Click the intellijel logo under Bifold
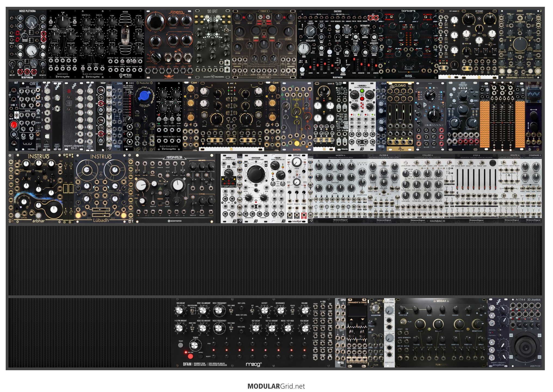Screen dimensions: 553x392 [297, 221]
